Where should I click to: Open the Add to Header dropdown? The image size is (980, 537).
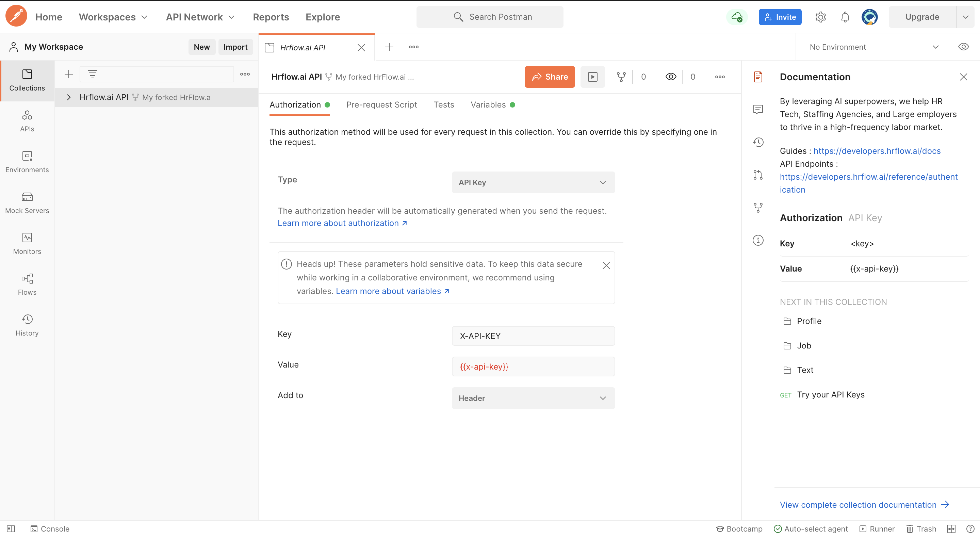coord(533,398)
